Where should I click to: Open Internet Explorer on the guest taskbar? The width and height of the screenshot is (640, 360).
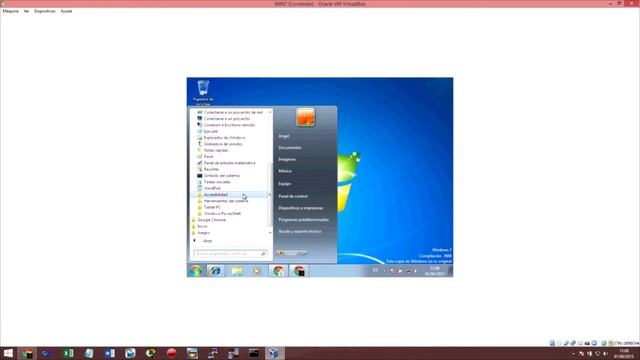(x=216, y=271)
